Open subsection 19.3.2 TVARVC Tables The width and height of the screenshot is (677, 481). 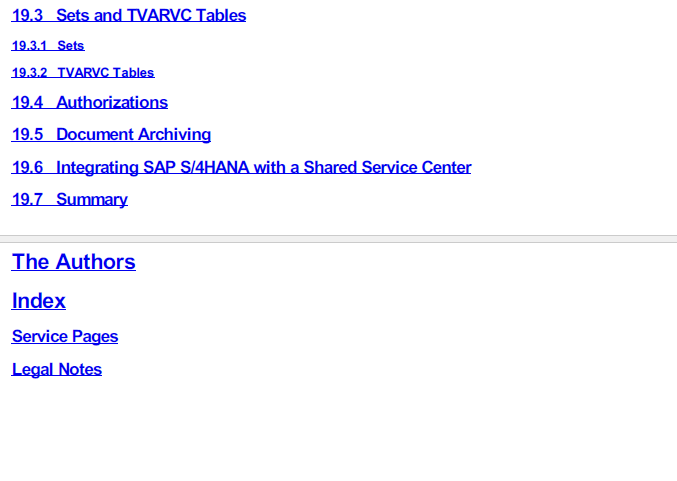coord(83,73)
